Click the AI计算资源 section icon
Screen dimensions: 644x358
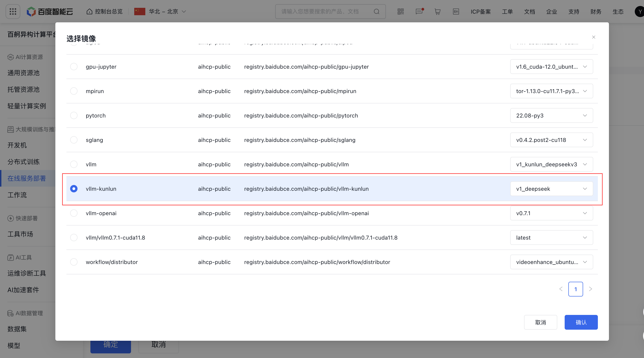[11, 57]
